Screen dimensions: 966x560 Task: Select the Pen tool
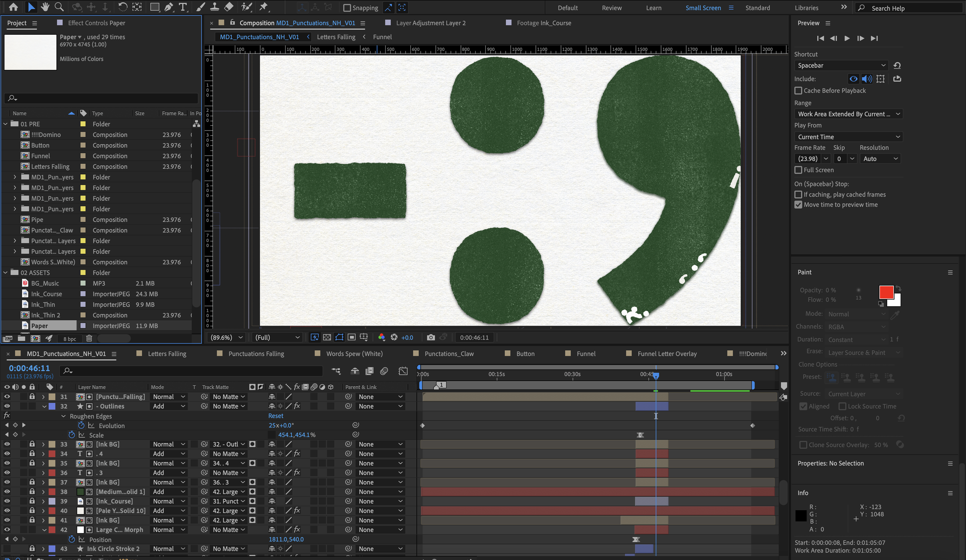click(168, 7)
